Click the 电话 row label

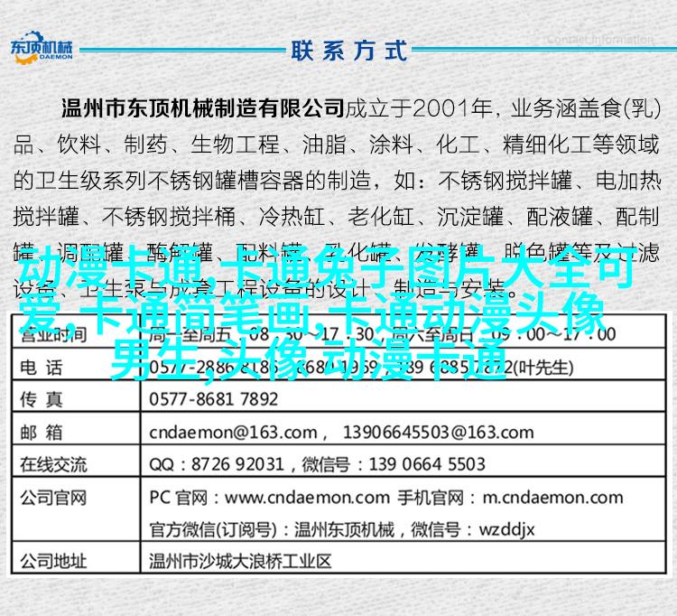(x=41, y=368)
